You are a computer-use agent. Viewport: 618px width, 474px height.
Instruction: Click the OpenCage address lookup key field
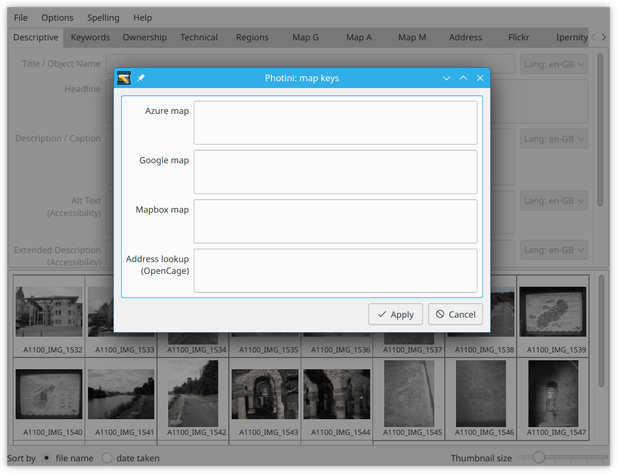tap(335, 271)
